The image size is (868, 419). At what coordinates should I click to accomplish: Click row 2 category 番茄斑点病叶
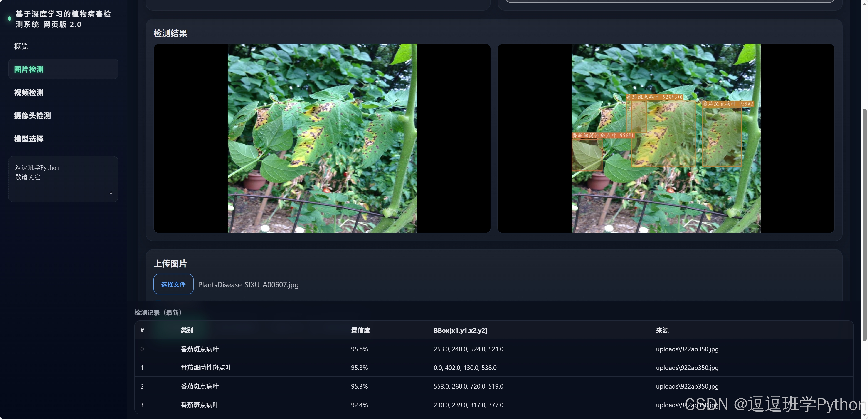click(200, 386)
